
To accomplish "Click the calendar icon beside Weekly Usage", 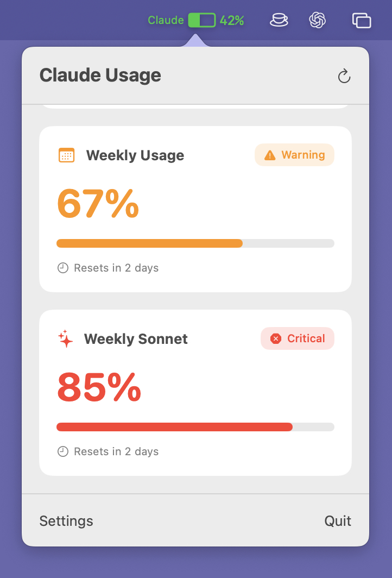I will 66,155.
